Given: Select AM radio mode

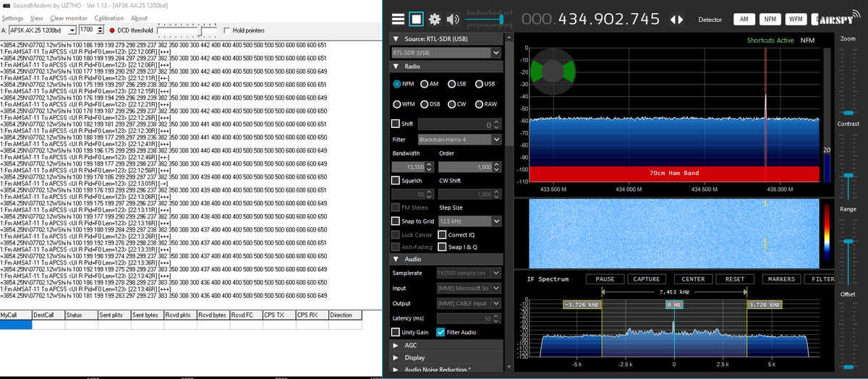Looking at the screenshot, I should pyautogui.click(x=430, y=84).
